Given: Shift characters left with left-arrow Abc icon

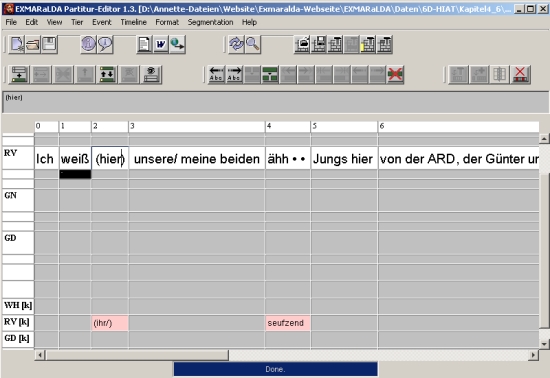Looking at the screenshot, I should pyautogui.click(x=216, y=74).
